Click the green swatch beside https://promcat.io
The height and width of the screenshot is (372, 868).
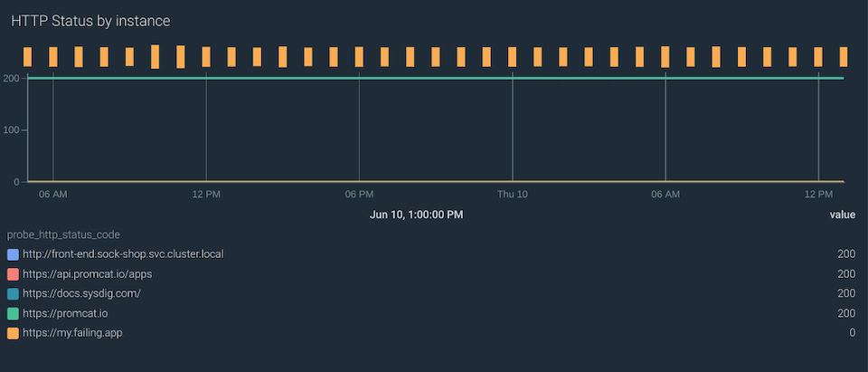pyautogui.click(x=13, y=313)
